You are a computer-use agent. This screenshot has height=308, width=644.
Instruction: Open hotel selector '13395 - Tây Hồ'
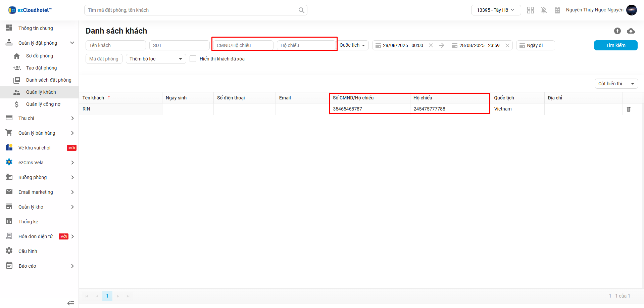click(x=496, y=10)
